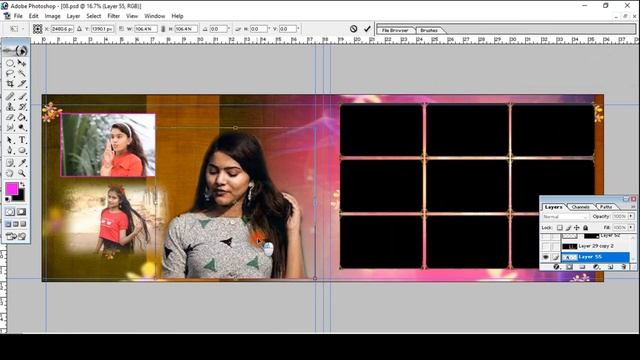640x360 pixels.
Task: Open the View menu
Action: click(132, 16)
